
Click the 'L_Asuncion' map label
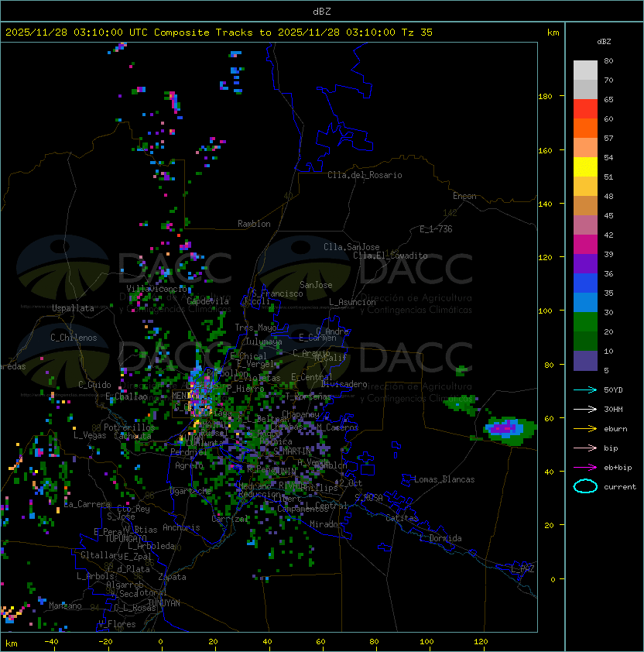(x=352, y=302)
